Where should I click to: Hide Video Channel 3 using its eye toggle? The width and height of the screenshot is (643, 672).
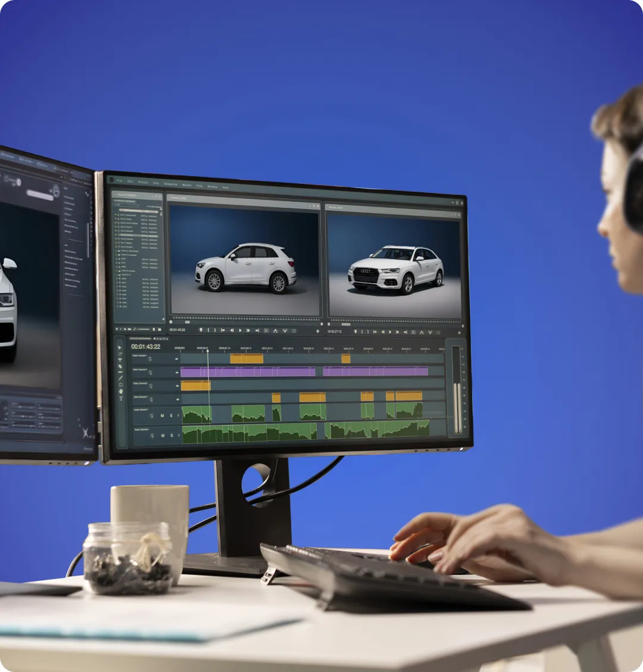point(176,373)
